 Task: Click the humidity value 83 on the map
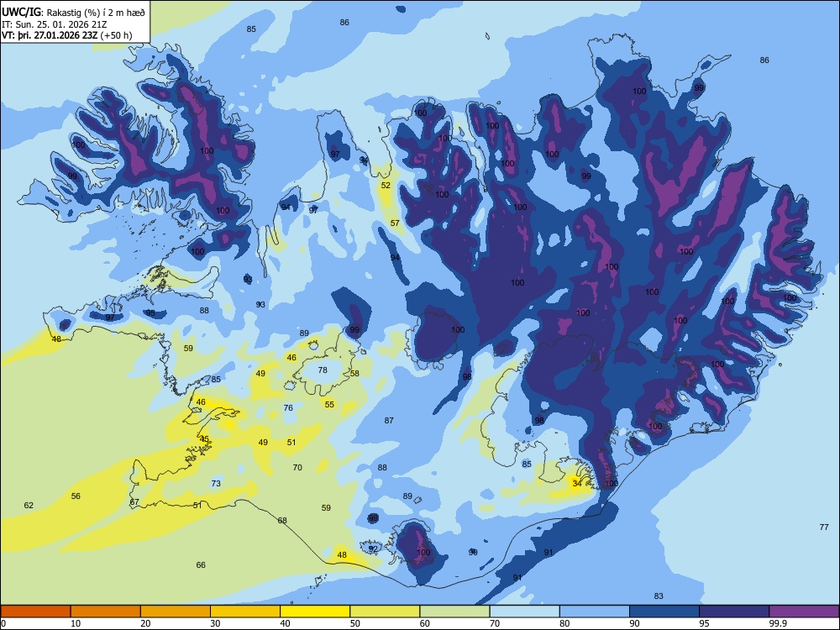pyautogui.click(x=659, y=596)
